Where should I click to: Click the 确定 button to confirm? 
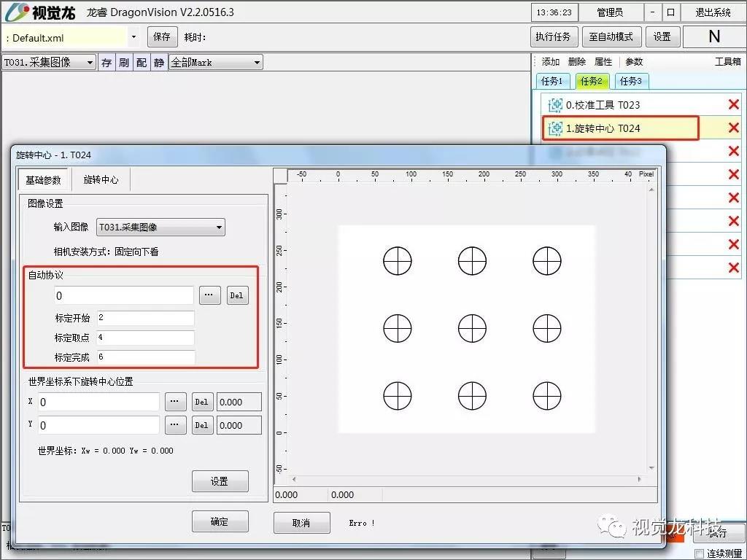tap(220, 522)
